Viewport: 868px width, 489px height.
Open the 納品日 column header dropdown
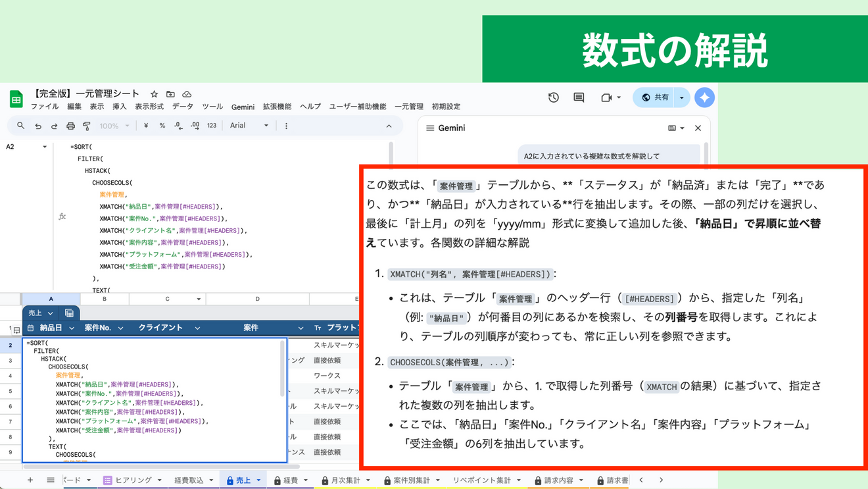tap(72, 328)
